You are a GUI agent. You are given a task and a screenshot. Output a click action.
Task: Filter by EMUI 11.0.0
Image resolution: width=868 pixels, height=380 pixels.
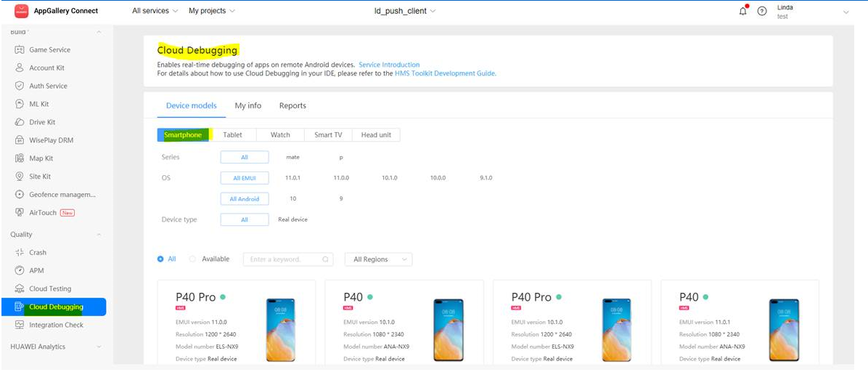coord(342,178)
